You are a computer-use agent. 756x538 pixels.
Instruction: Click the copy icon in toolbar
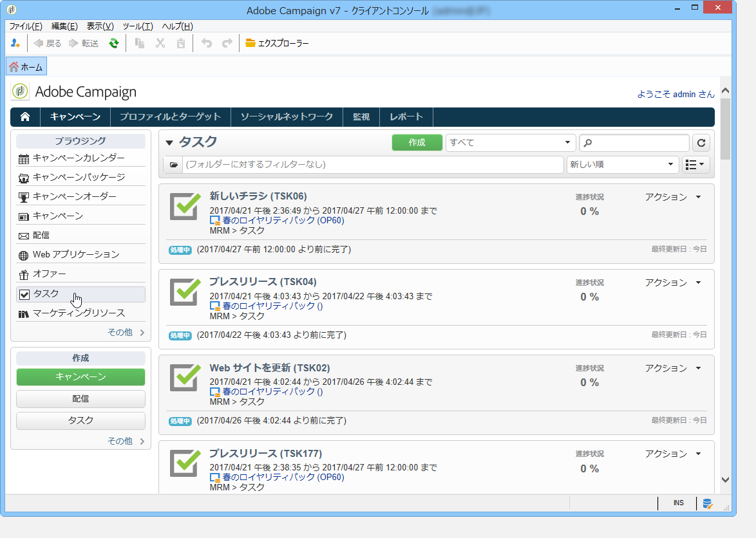click(140, 43)
